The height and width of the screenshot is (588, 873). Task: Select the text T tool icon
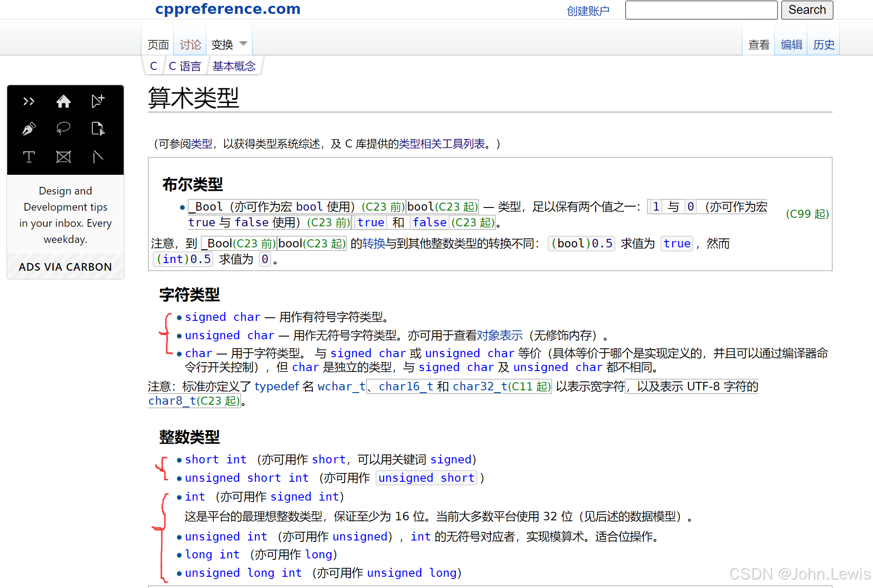[x=29, y=157]
